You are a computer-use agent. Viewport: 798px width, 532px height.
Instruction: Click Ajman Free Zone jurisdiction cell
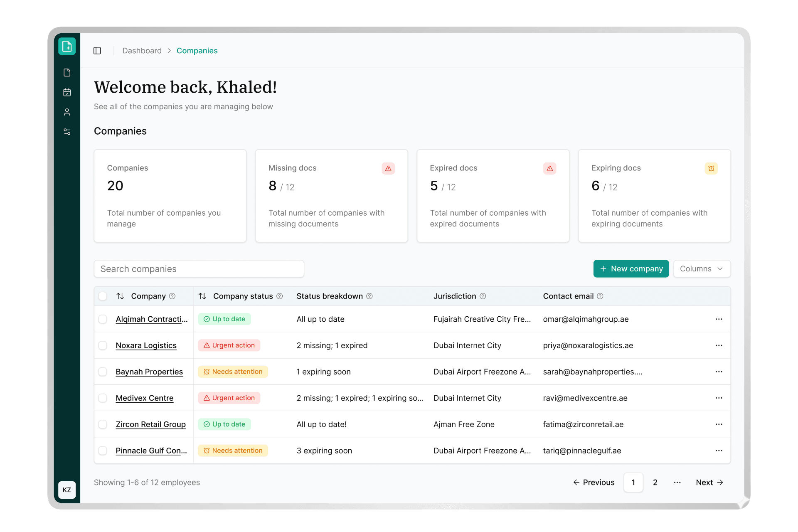464,424
